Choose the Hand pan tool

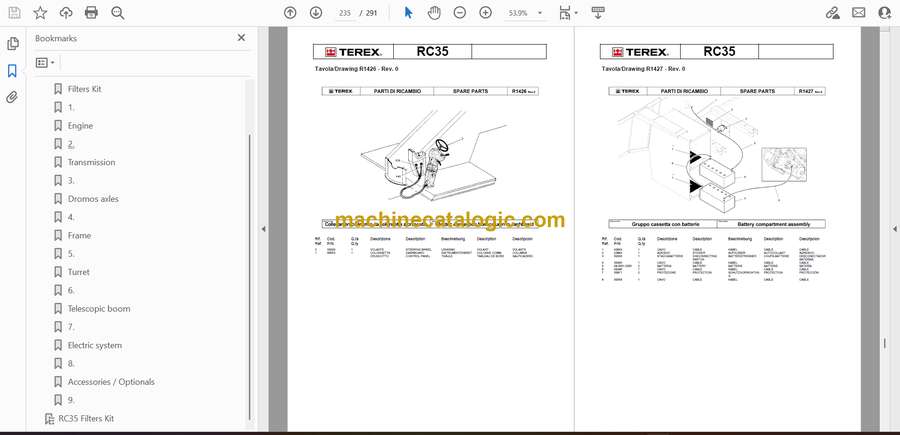coord(434,13)
